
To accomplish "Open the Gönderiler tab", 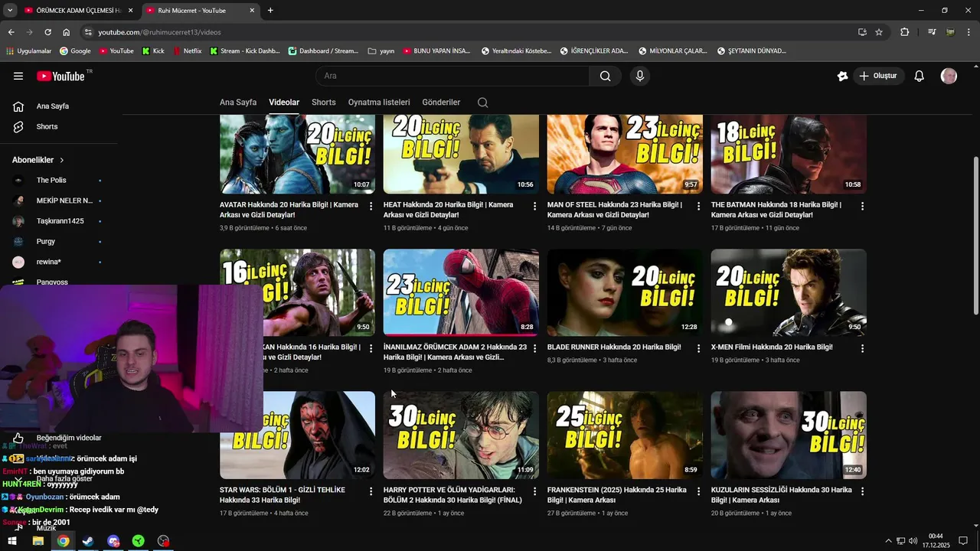I will pos(441,103).
